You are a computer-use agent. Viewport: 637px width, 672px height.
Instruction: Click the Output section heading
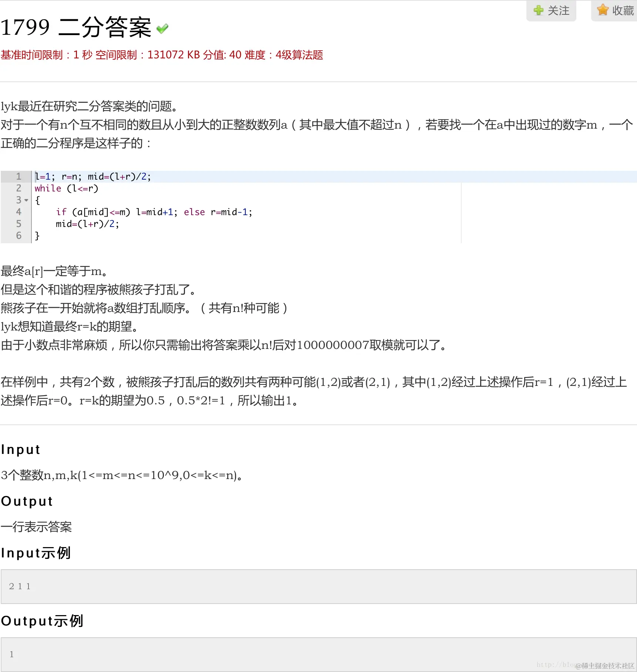point(27,501)
